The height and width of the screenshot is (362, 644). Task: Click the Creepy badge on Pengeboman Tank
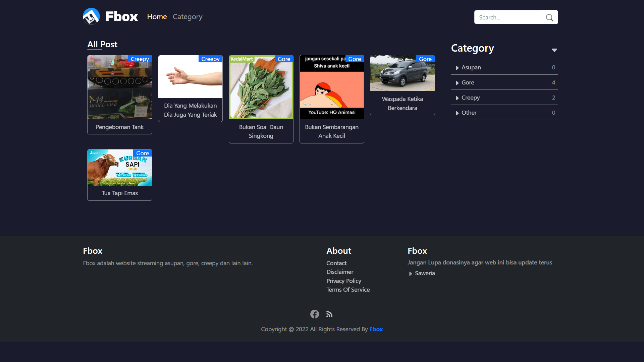coord(140,59)
